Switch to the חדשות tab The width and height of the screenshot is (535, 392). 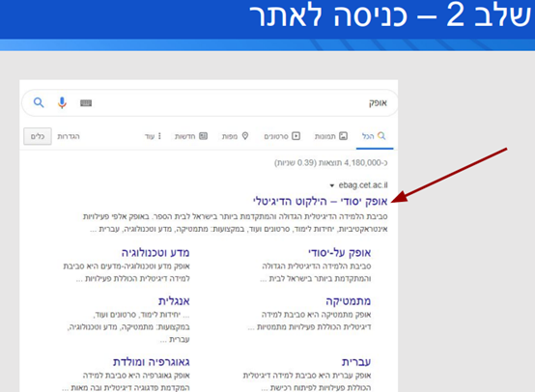point(191,136)
